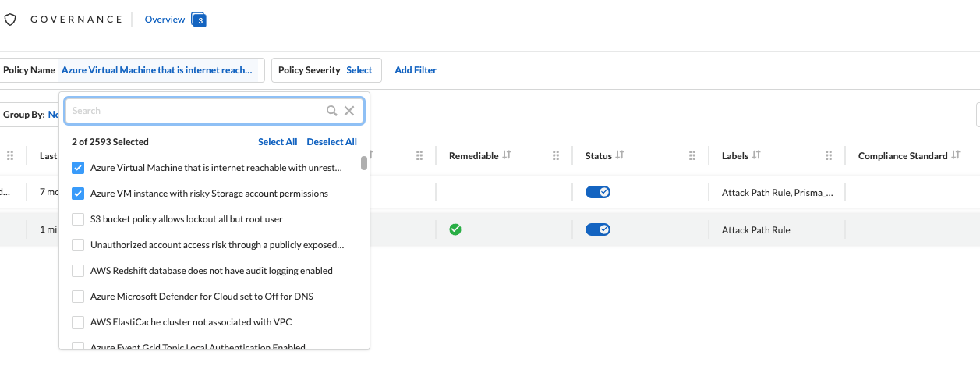Click drag handle before Labels column
Screen dimensions: 980x373
[x=692, y=155]
